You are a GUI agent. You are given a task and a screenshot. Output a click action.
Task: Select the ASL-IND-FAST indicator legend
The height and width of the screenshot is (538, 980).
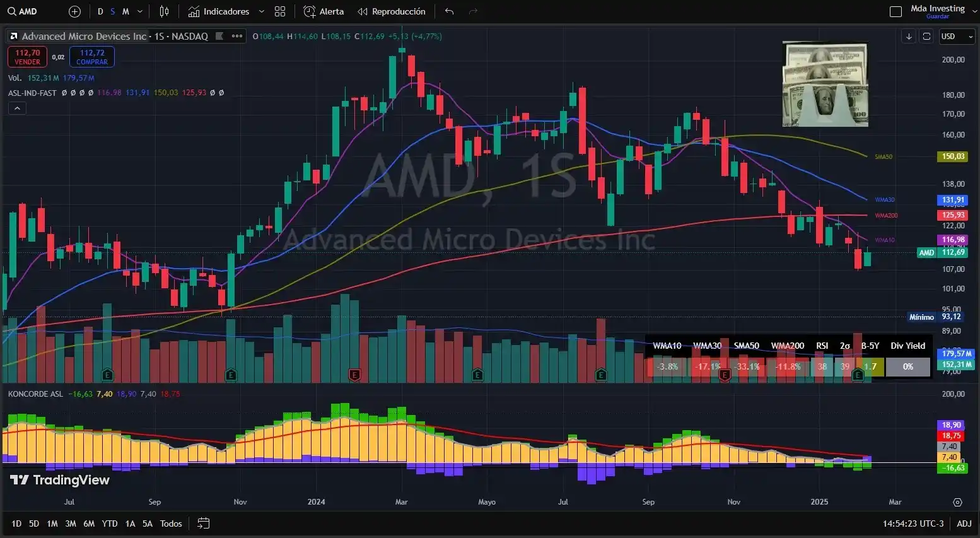32,93
